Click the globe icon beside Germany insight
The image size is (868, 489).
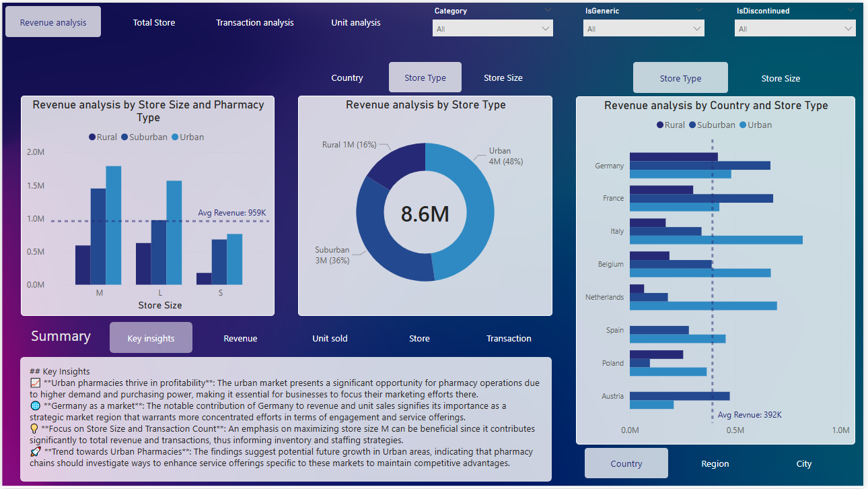(x=36, y=405)
